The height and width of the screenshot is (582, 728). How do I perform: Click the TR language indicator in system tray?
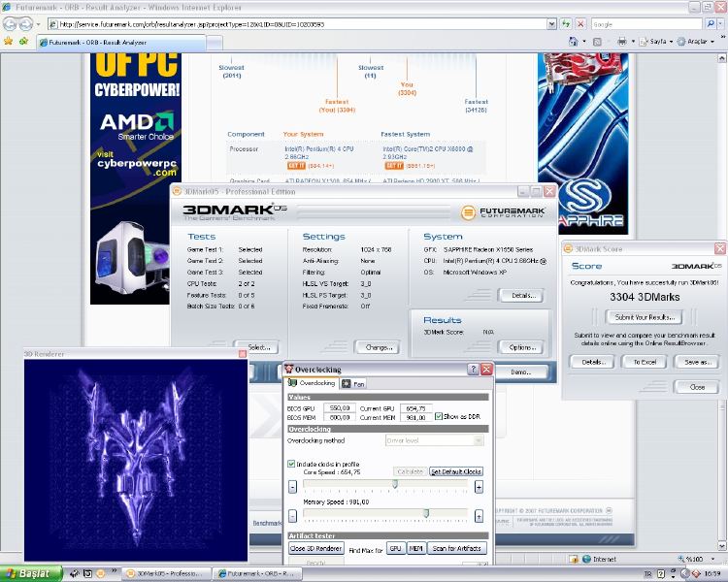pos(648,574)
